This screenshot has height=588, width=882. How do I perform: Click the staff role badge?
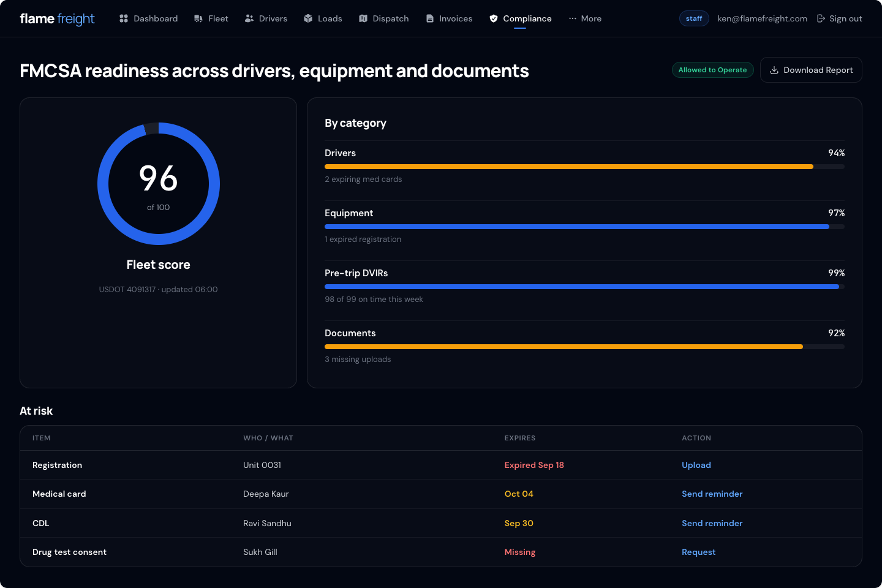tap(694, 18)
